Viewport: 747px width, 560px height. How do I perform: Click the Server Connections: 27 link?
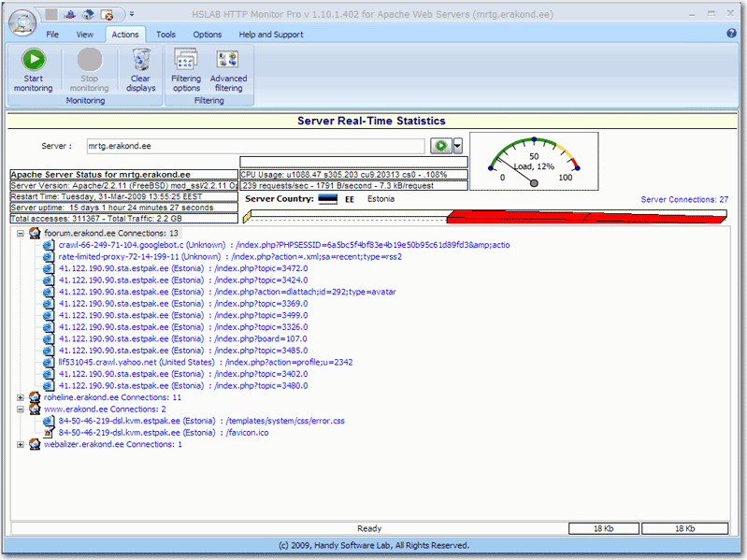click(684, 199)
